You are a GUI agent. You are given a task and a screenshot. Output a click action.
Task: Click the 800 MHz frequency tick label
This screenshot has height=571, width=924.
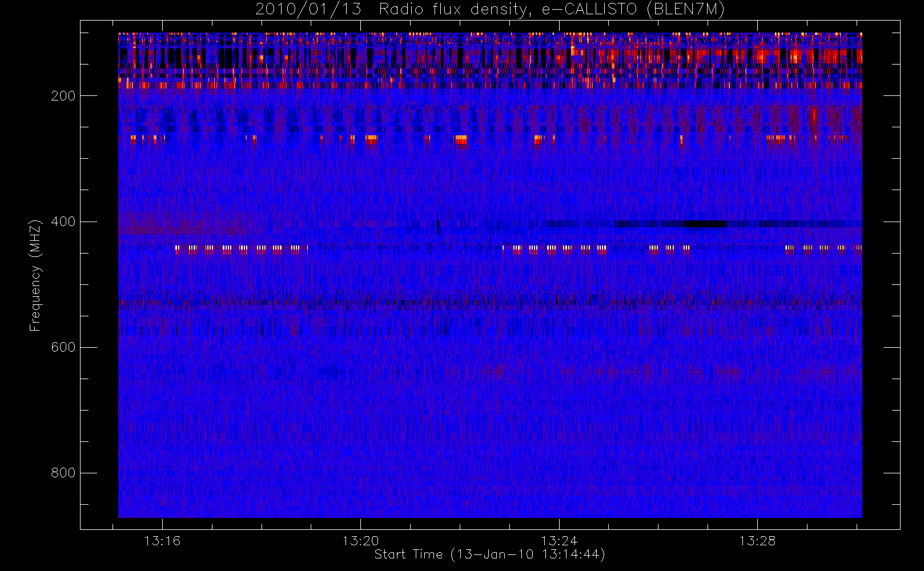63,473
